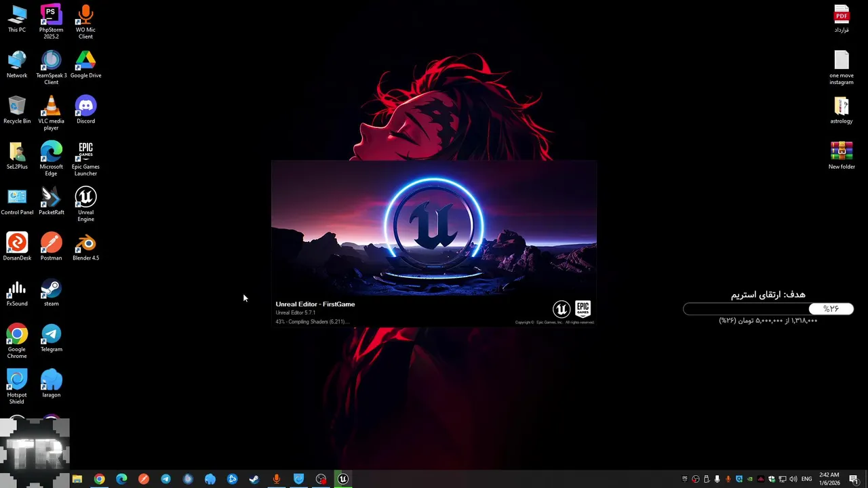Click the '43% - Compiling Shaders' status text
Image resolution: width=868 pixels, height=488 pixels.
(312, 321)
